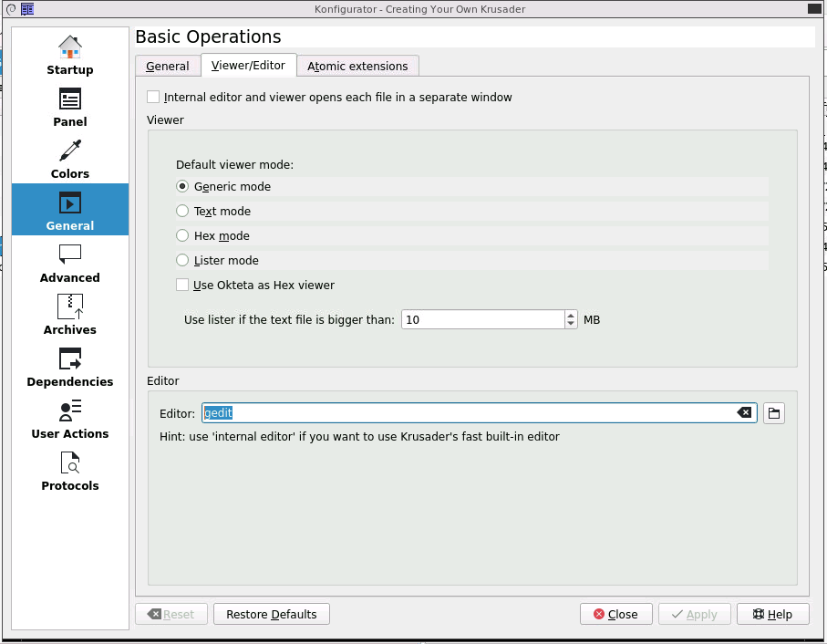Click the 'MB' unit label
827x644 pixels.
pos(592,320)
